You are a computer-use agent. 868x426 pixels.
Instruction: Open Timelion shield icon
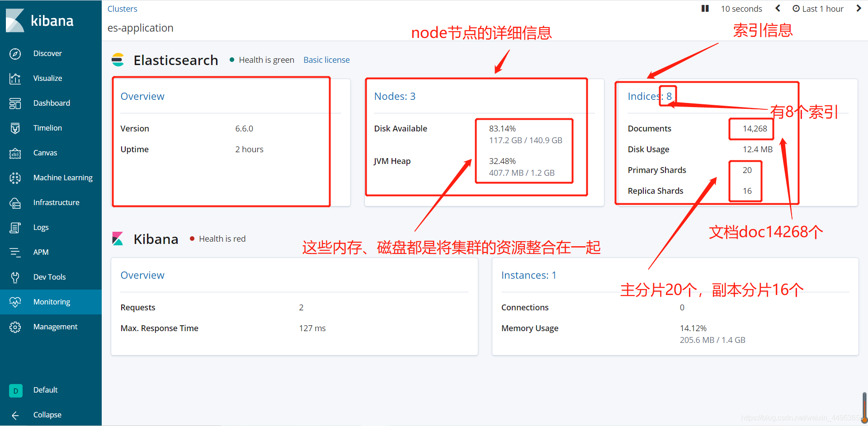tap(15, 128)
